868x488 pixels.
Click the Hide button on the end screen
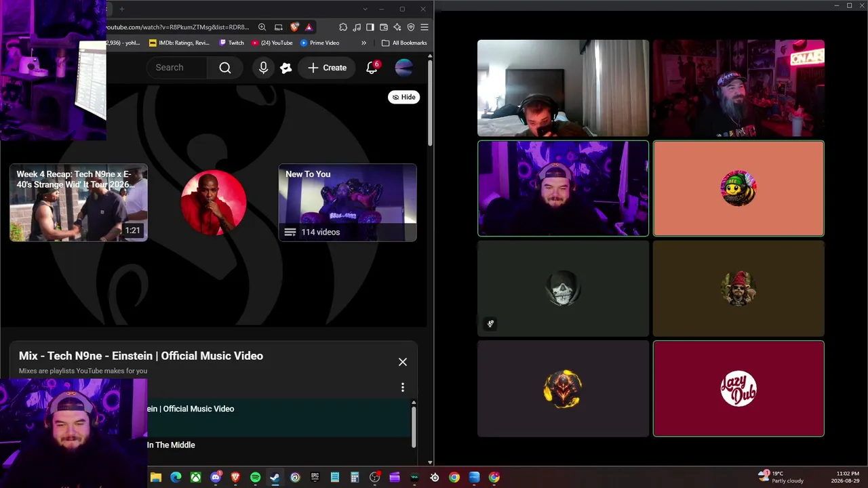pos(403,97)
